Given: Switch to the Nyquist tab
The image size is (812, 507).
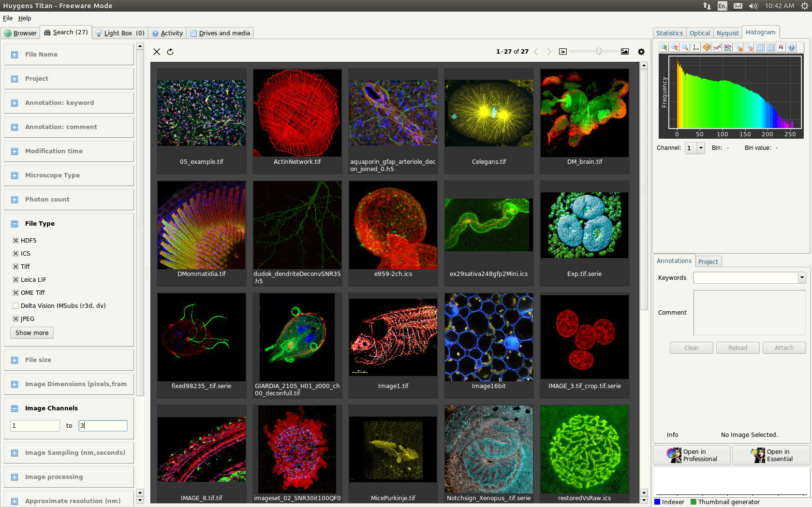Looking at the screenshot, I should pos(727,33).
